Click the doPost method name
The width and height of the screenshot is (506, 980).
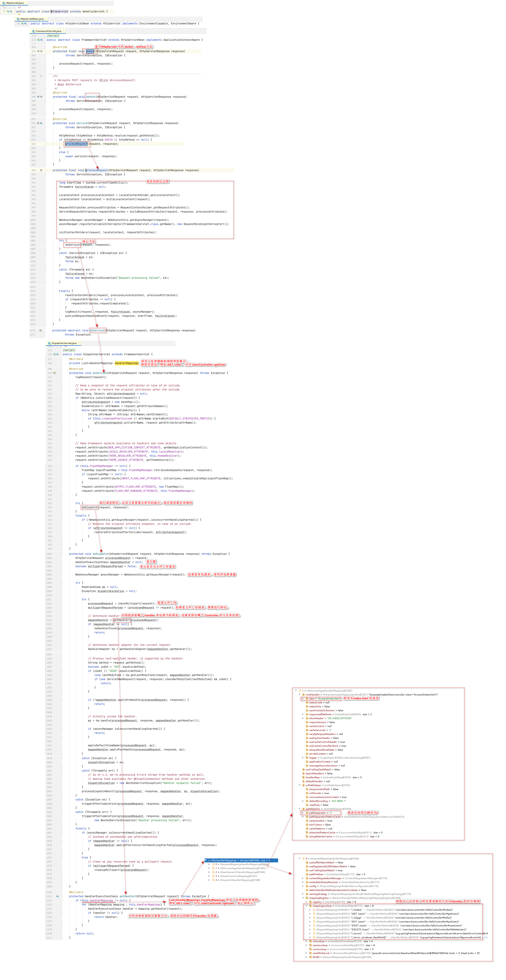pyautogui.click(x=91, y=97)
